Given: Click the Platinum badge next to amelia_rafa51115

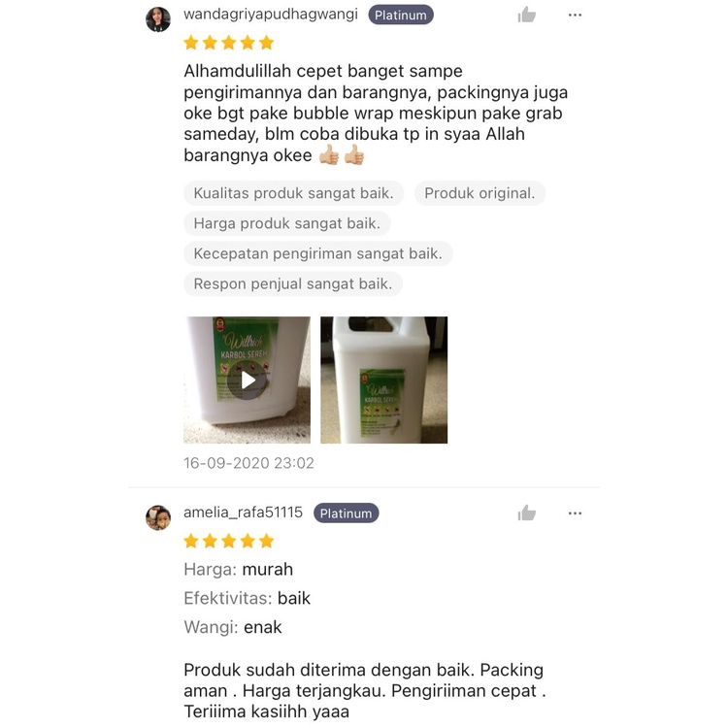Looking at the screenshot, I should 346,513.
